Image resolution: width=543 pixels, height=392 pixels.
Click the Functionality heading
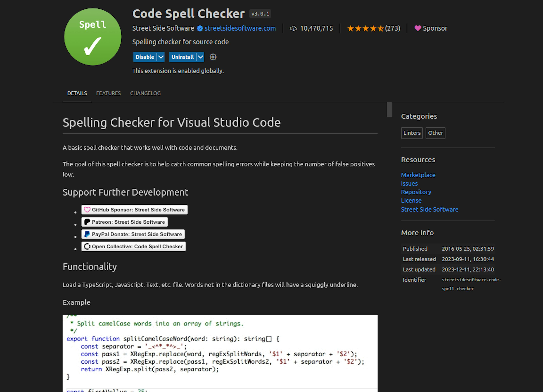(90, 267)
